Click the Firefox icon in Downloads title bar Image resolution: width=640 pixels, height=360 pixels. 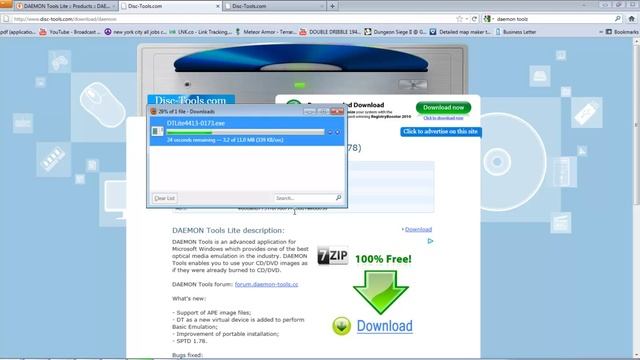point(153,111)
